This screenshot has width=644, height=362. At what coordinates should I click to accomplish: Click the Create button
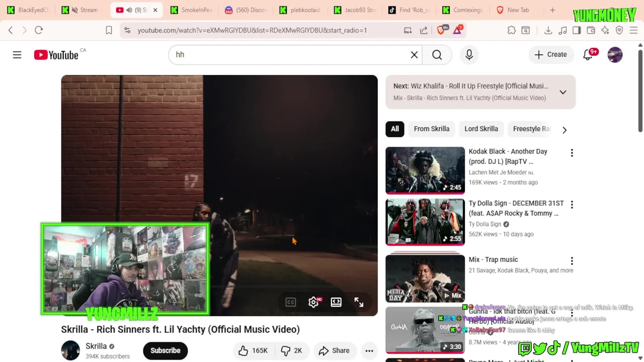[x=550, y=55]
